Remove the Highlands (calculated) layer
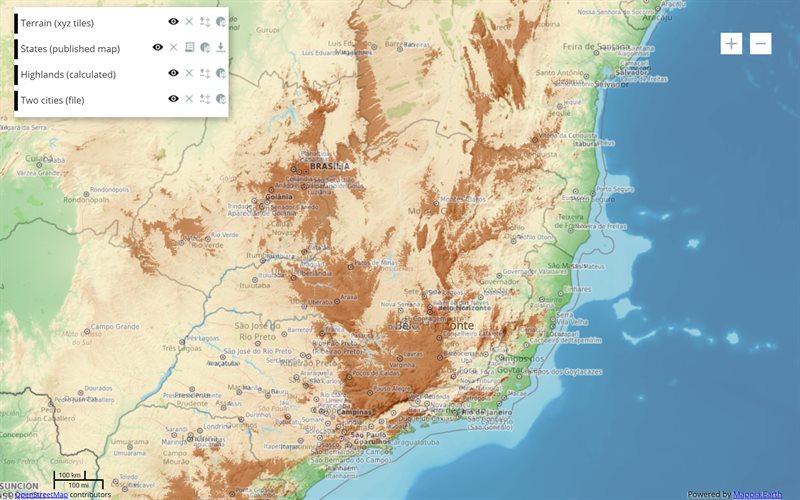 tap(189, 73)
